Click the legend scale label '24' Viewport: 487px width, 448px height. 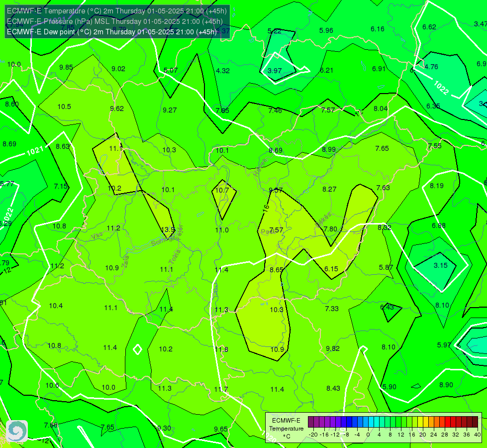coord(434,435)
